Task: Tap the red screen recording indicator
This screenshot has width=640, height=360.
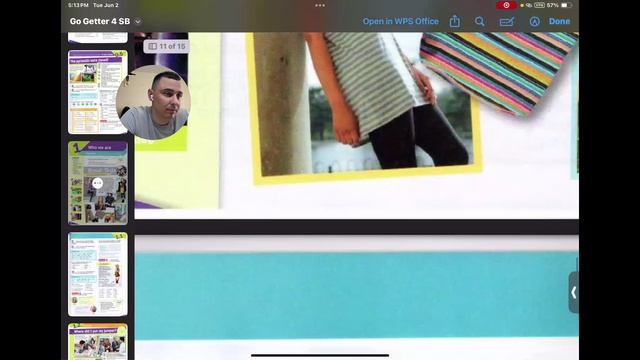Action: point(506,5)
